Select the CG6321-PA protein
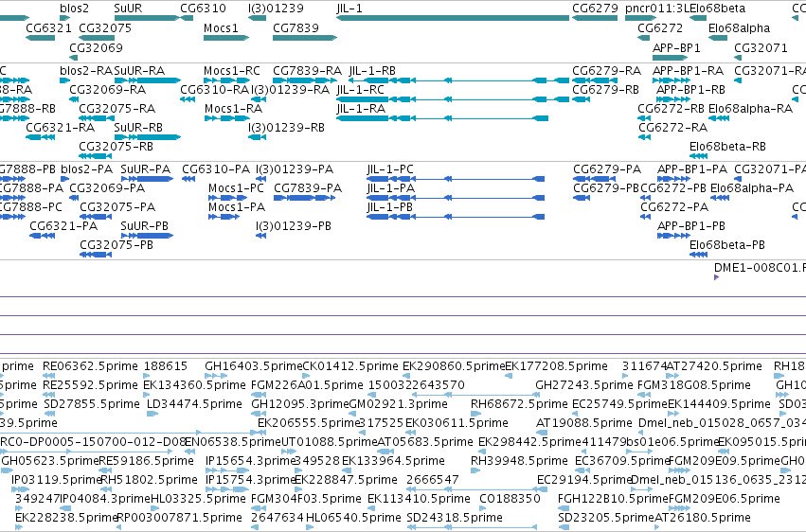 [43, 236]
